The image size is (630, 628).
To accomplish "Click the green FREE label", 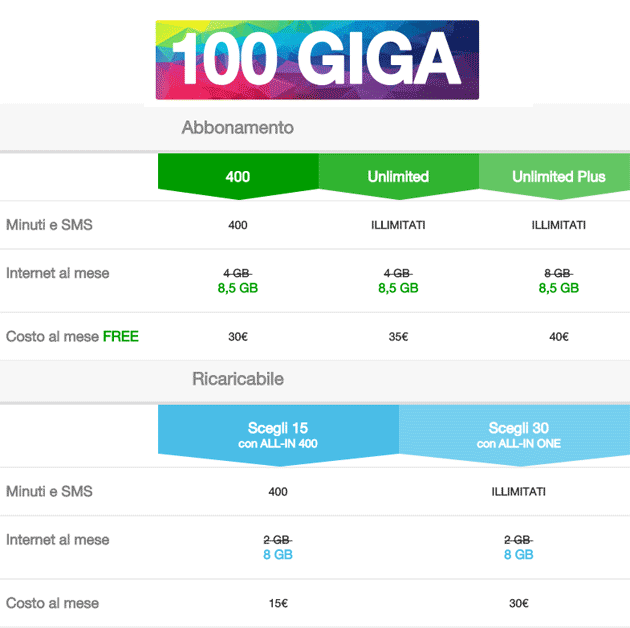I will 121,336.
